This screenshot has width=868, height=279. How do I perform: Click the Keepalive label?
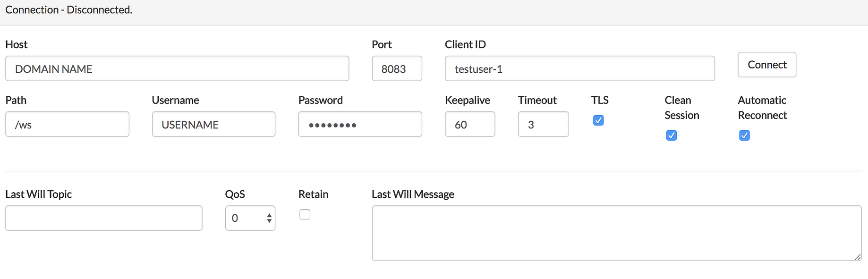pyautogui.click(x=468, y=101)
